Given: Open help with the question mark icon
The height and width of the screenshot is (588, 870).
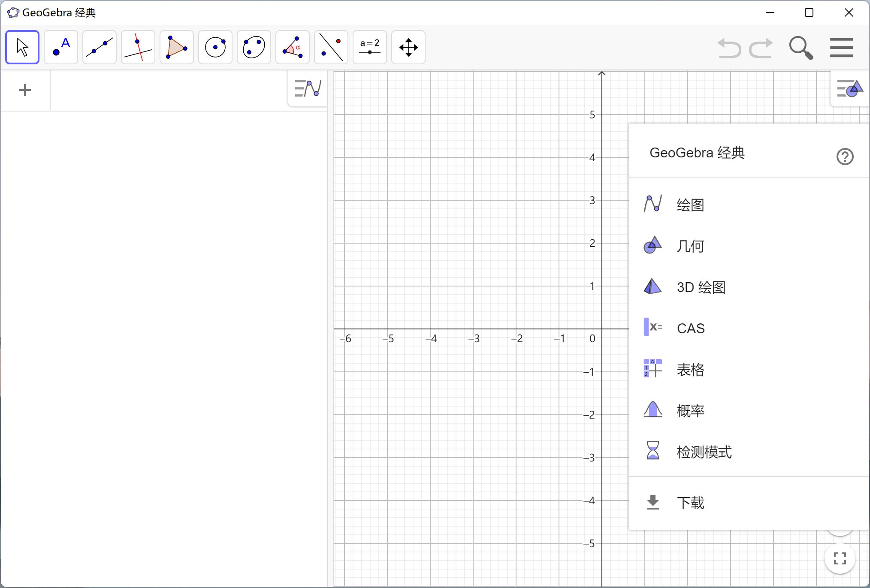Looking at the screenshot, I should coord(845,157).
